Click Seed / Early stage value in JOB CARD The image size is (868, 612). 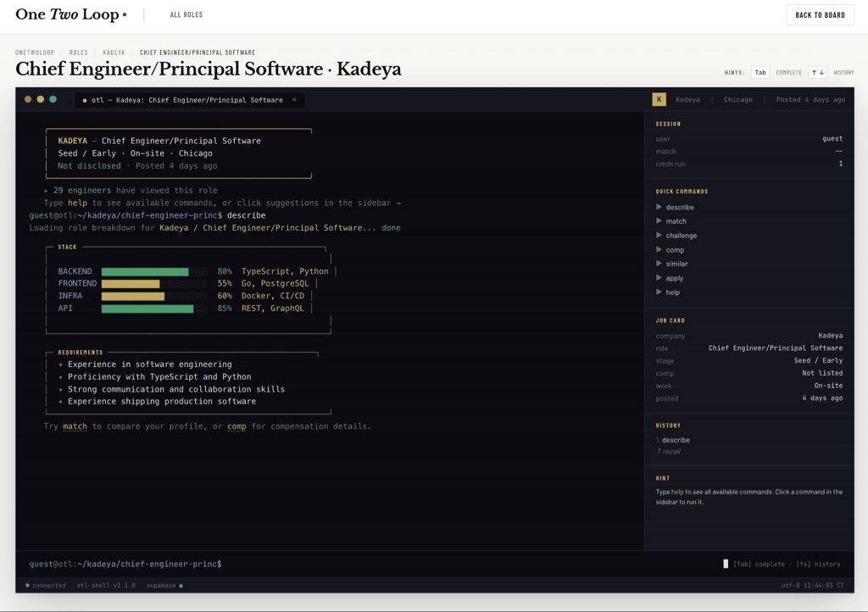click(818, 361)
